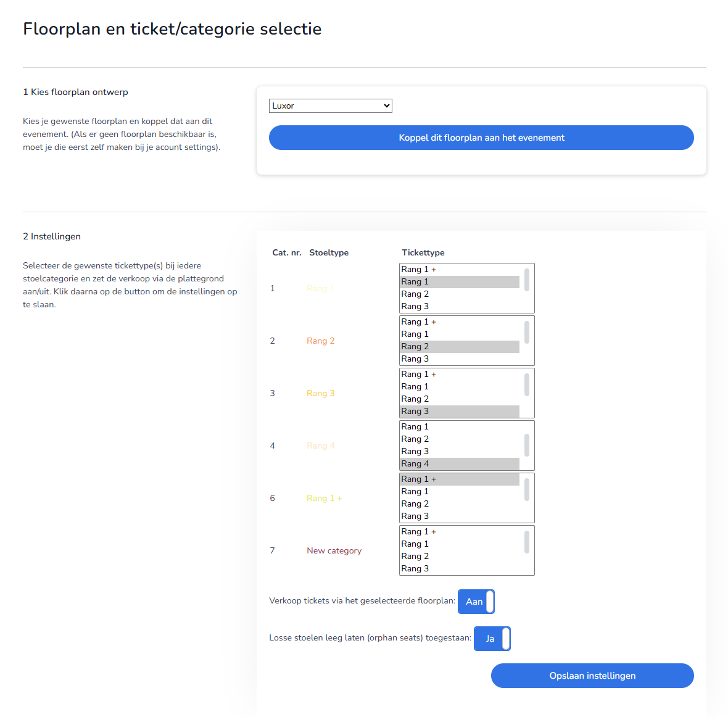This screenshot has width=728, height=717.
Task: Select 'Rang 3' in category 1 ticket list
Action: click(460, 307)
